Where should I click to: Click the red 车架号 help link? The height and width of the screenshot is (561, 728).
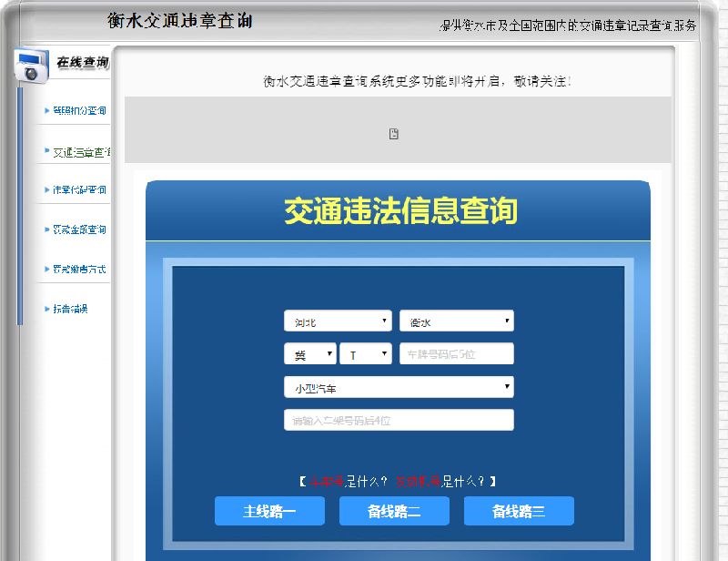pyautogui.click(x=327, y=481)
